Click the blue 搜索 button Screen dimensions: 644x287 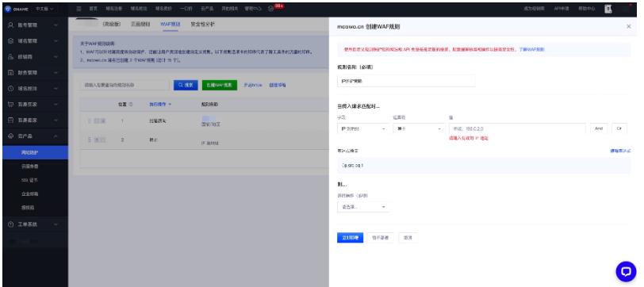point(186,85)
